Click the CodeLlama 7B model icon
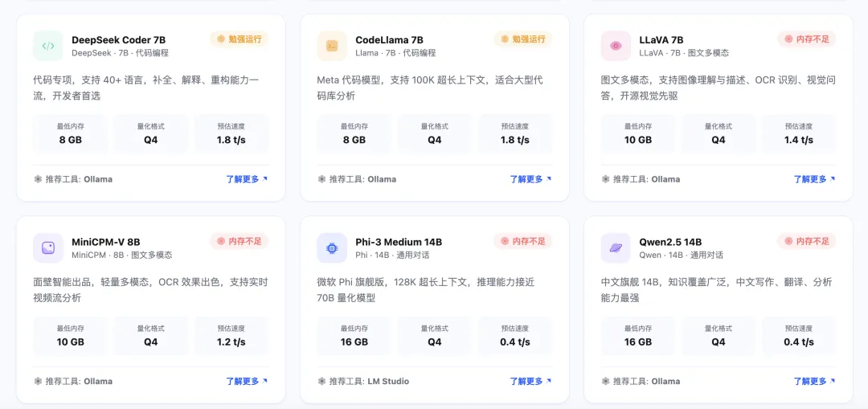This screenshot has height=409, width=868. click(x=332, y=46)
